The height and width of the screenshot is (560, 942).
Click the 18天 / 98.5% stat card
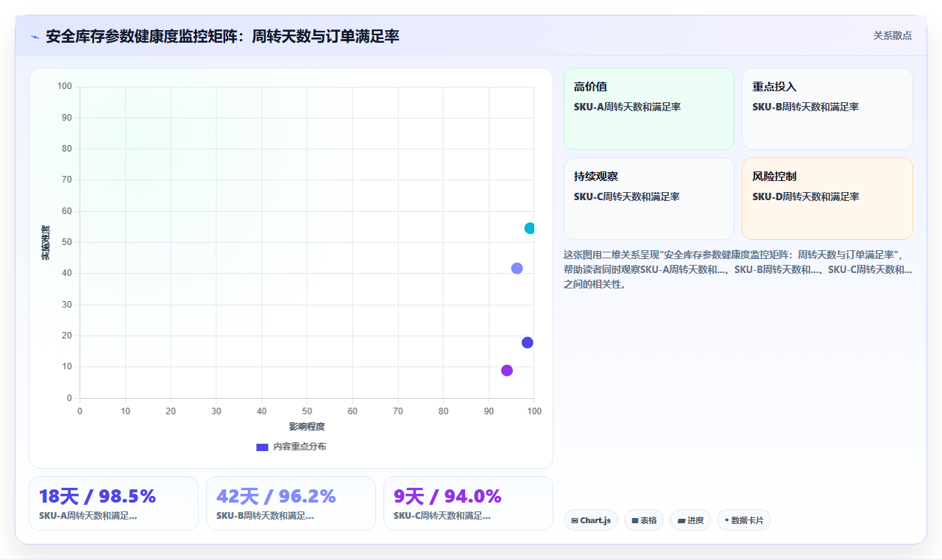tap(114, 503)
